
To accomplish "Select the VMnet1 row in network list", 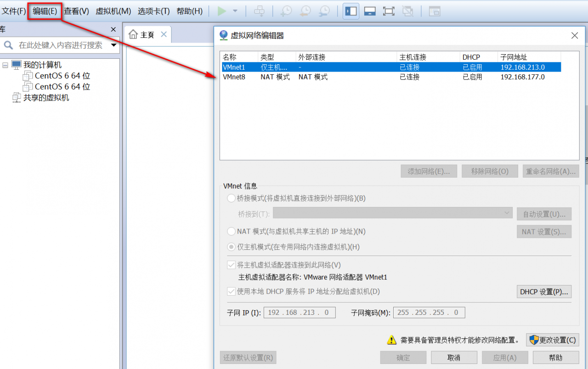I will tap(391, 67).
